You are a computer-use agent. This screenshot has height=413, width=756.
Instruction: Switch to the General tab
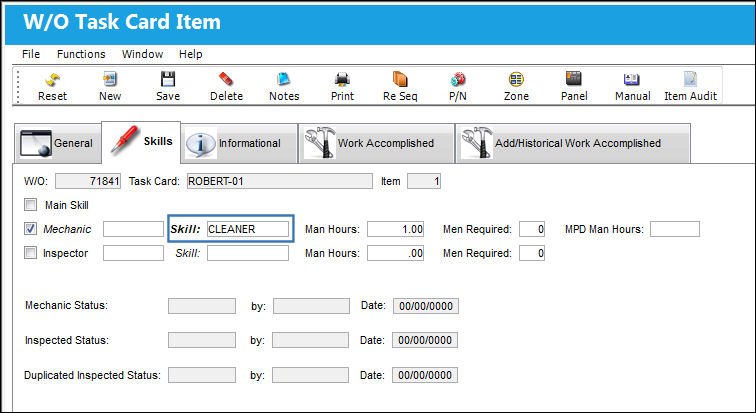[x=57, y=143]
